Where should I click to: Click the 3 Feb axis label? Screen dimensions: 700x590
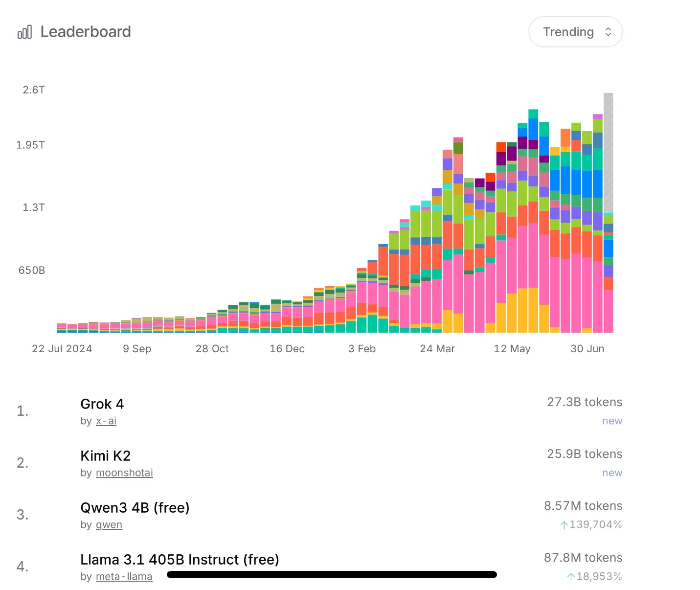(362, 349)
